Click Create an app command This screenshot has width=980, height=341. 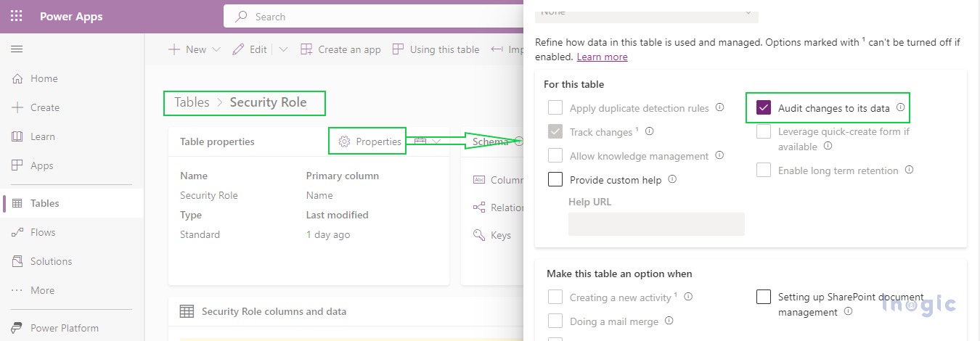340,49
